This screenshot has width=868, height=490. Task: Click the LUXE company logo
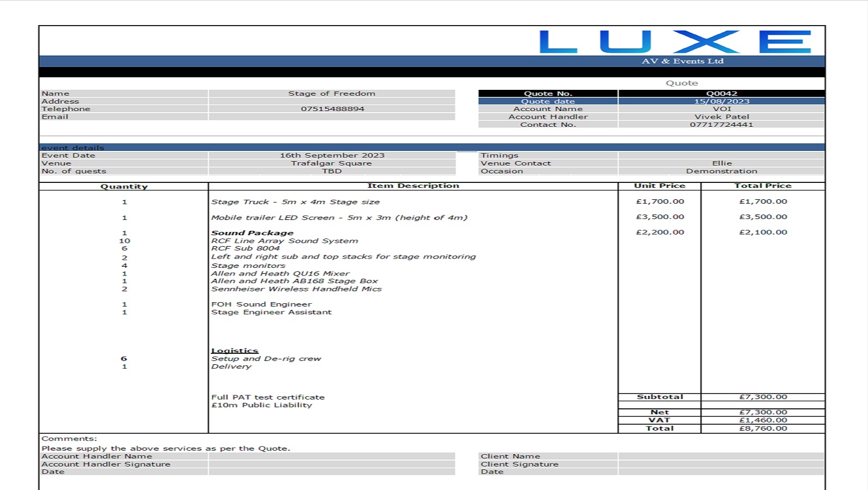pos(675,42)
